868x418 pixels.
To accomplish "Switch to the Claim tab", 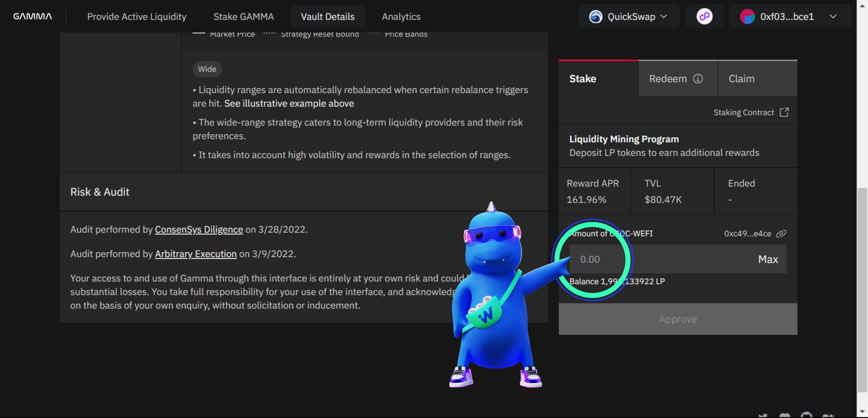I will (757, 78).
